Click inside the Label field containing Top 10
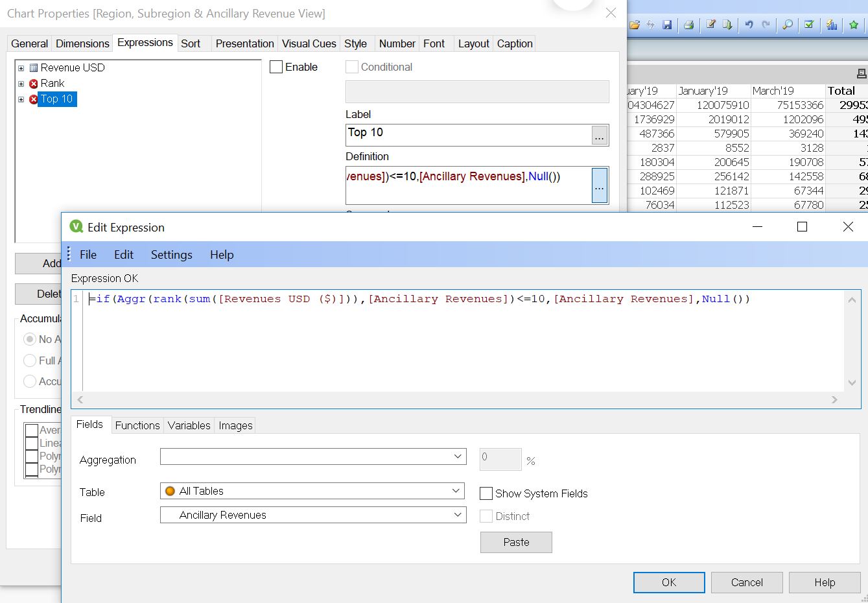This screenshot has width=868, height=603. point(467,134)
